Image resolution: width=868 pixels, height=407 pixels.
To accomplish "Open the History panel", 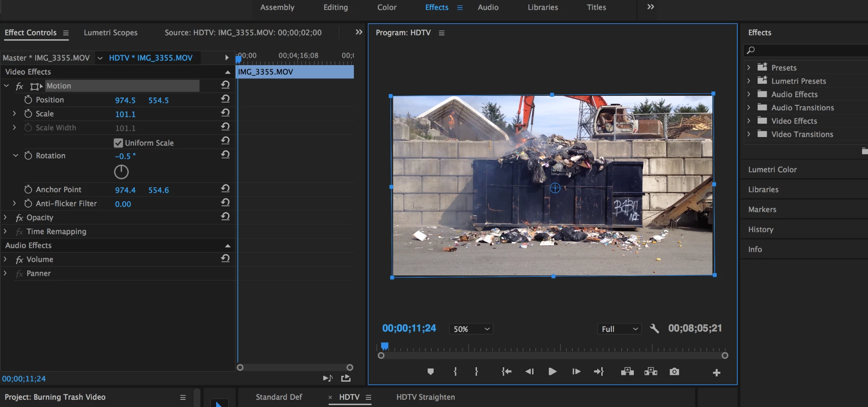I will (760, 229).
